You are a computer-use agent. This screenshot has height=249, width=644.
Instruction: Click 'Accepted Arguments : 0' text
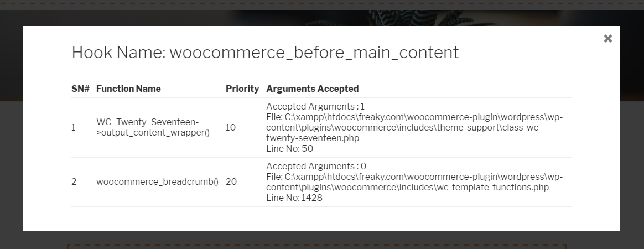click(316, 166)
